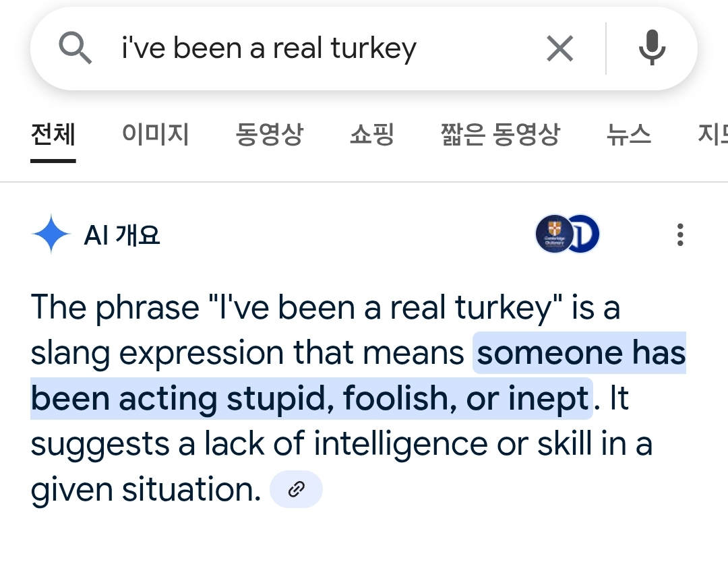Clear the search query with the X
Viewport: 728px width, 566px height.
tap(560, 49)
